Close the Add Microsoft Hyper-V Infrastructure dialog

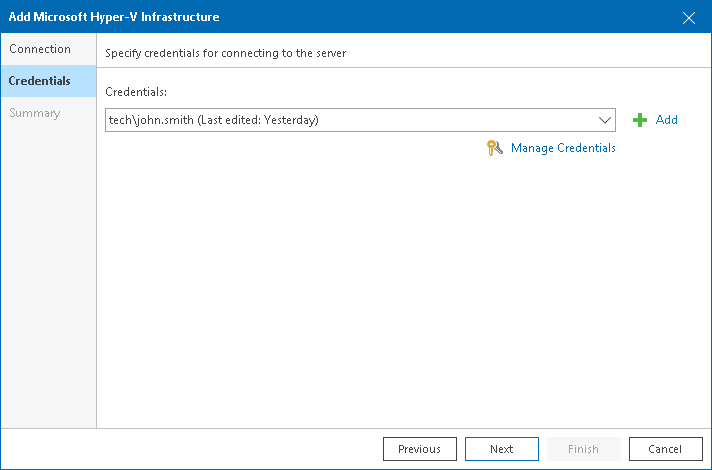689,18
